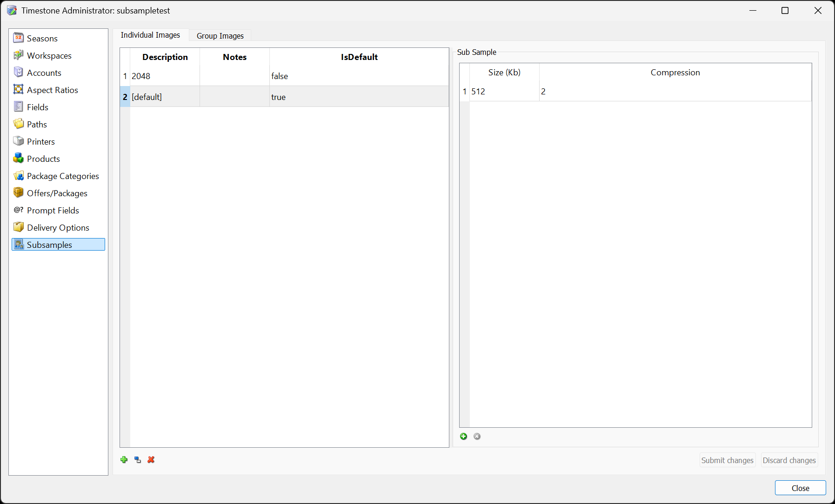This screenshot has height=504, width=835.
Task: Click the Paths folder icon
Action: click(x=18, y=124)
